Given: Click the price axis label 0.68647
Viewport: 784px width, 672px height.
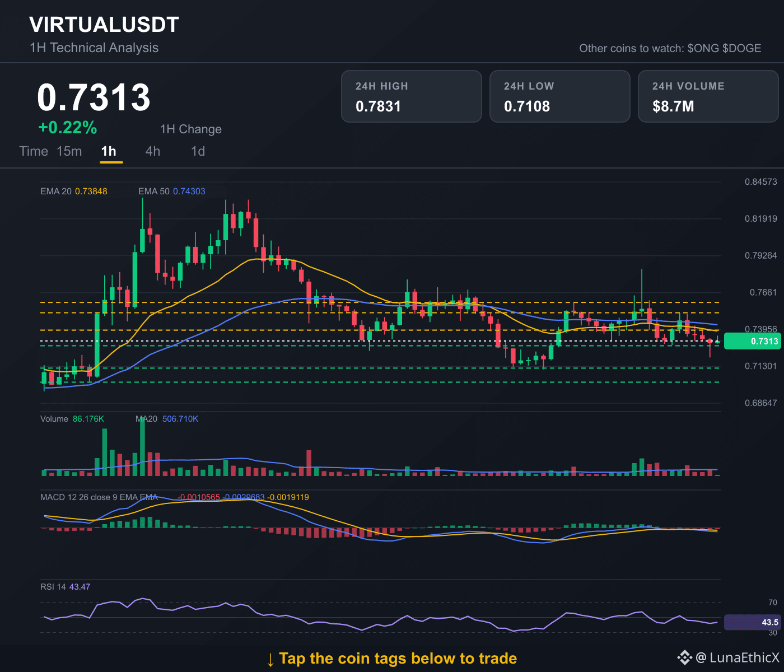Looking at the screenshot, I should click(761, 403).
